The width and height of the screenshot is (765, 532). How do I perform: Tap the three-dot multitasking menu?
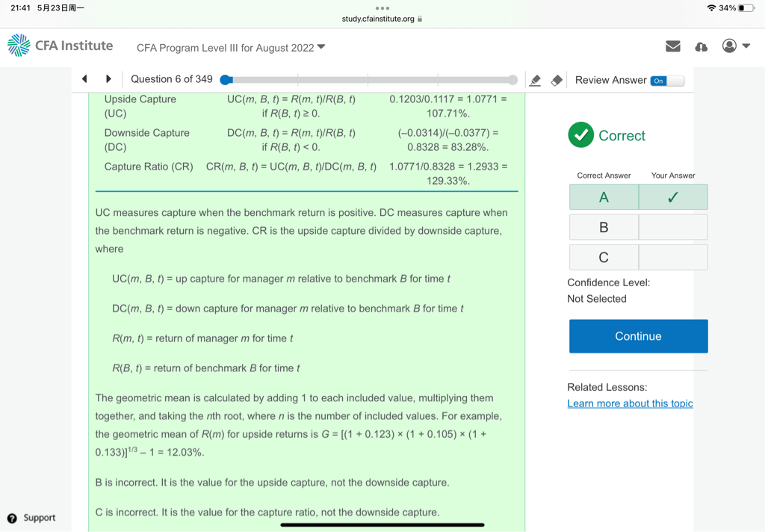(x=382, y=7)
